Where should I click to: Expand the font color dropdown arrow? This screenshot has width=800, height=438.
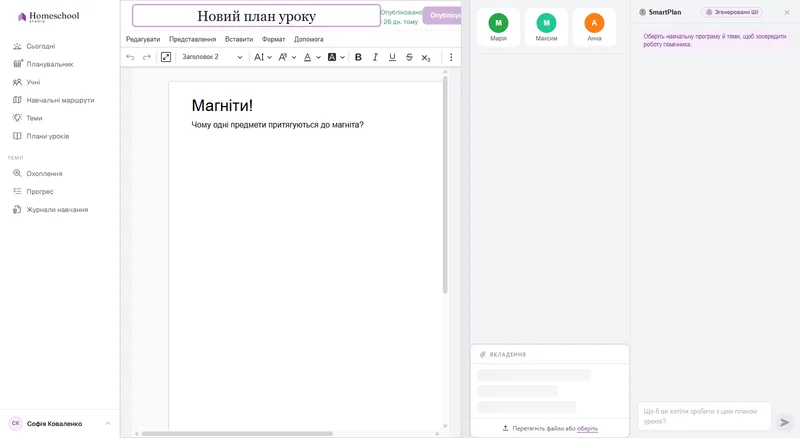[x=318, y=58]
